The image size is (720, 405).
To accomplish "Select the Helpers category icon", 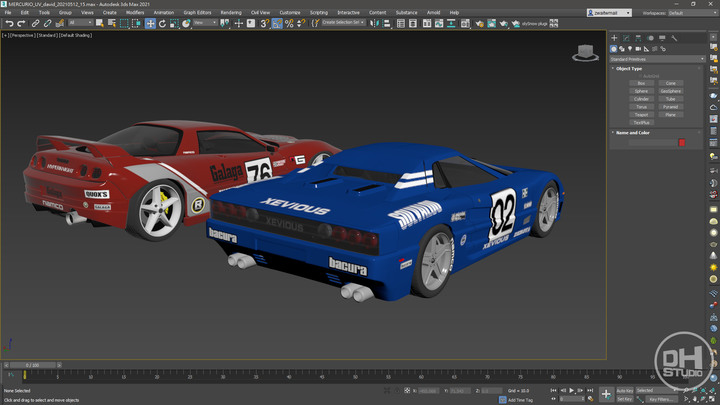I will (x=647, y=49).
